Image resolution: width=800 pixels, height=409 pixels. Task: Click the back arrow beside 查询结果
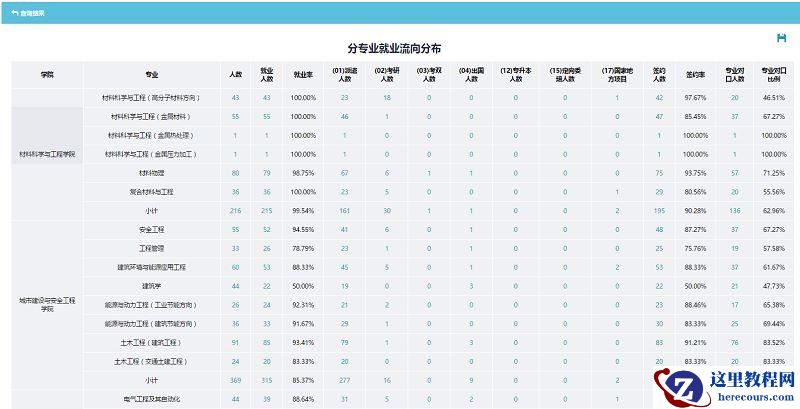[x=14, y=13]
